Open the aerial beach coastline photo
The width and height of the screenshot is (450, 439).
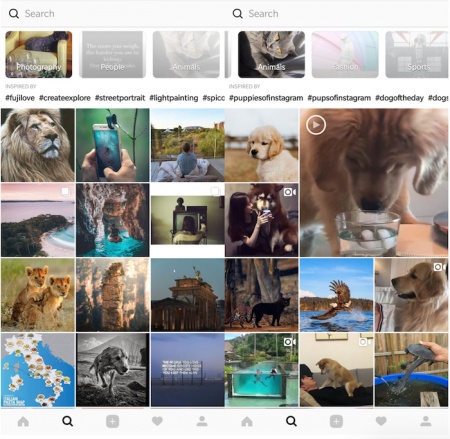pos(38,220)
